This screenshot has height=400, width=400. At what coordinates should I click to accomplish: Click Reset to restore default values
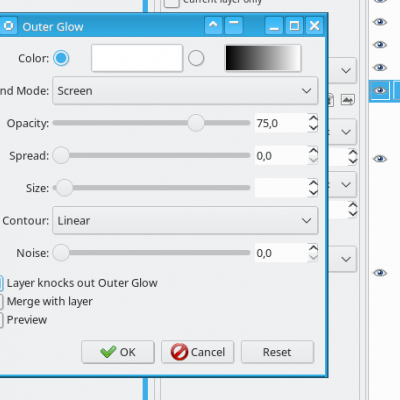coord(277,352)
